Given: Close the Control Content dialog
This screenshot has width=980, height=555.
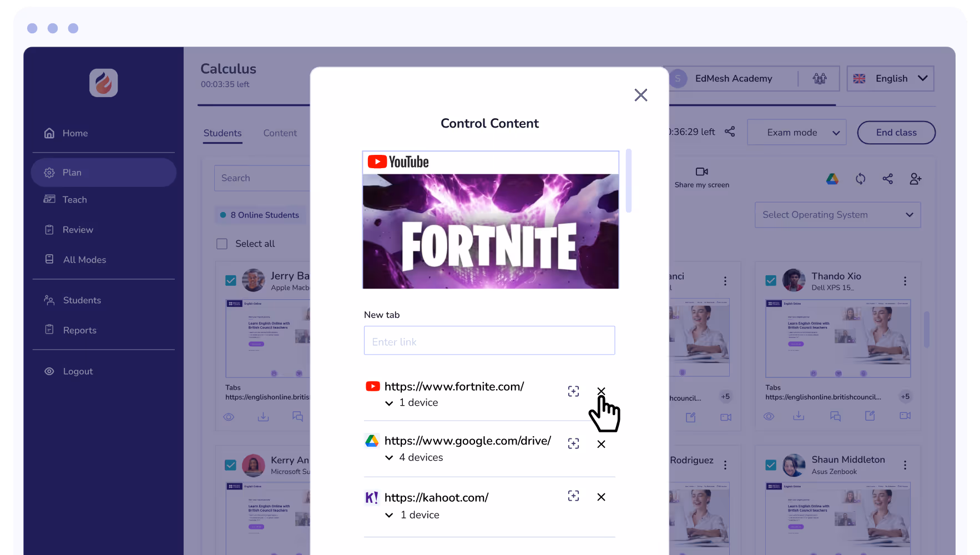Looking at the screenshot, I should pyautogui.click(x=641, y=95).
